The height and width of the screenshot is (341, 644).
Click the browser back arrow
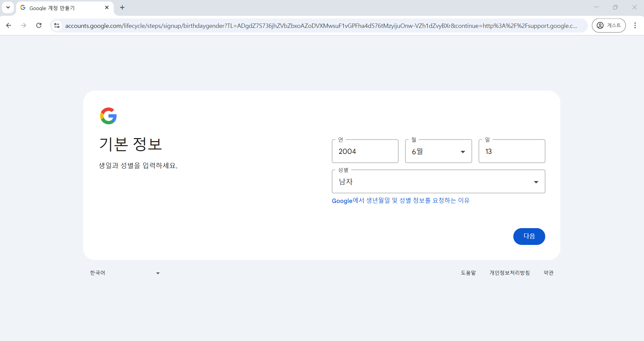9,25
